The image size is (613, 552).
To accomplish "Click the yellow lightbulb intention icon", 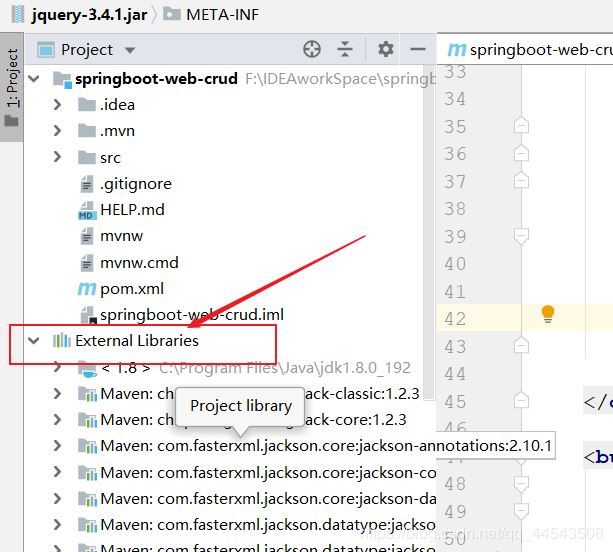I will coord(548,314).
